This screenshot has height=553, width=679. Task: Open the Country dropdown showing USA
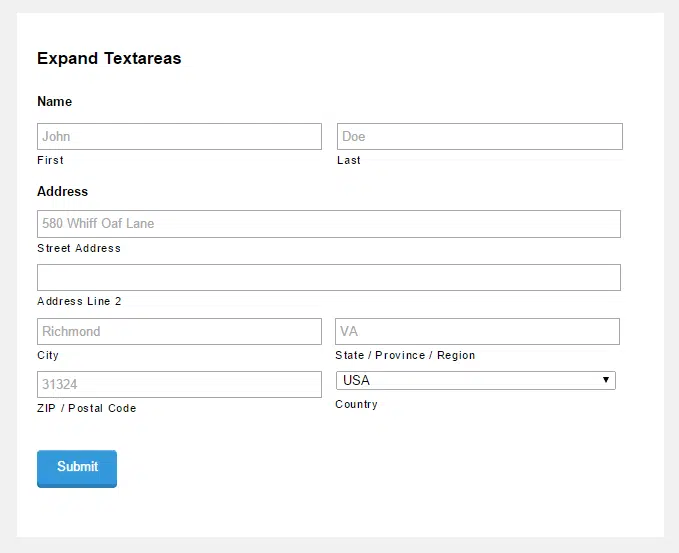tap(475, 380)
